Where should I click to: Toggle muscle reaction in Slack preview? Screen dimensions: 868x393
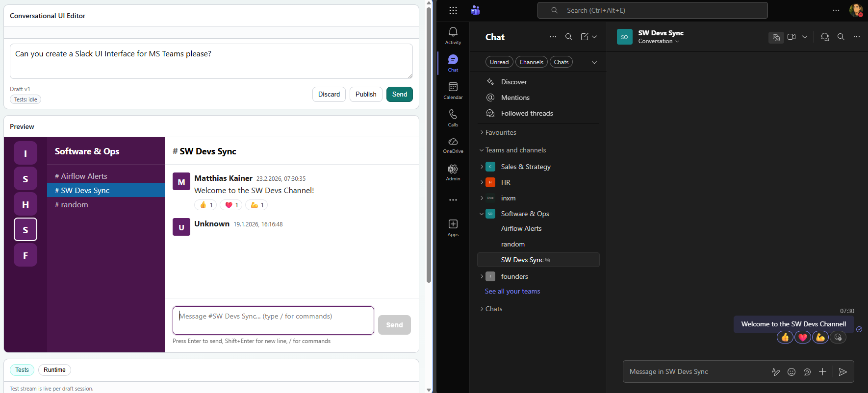[256, 205]
